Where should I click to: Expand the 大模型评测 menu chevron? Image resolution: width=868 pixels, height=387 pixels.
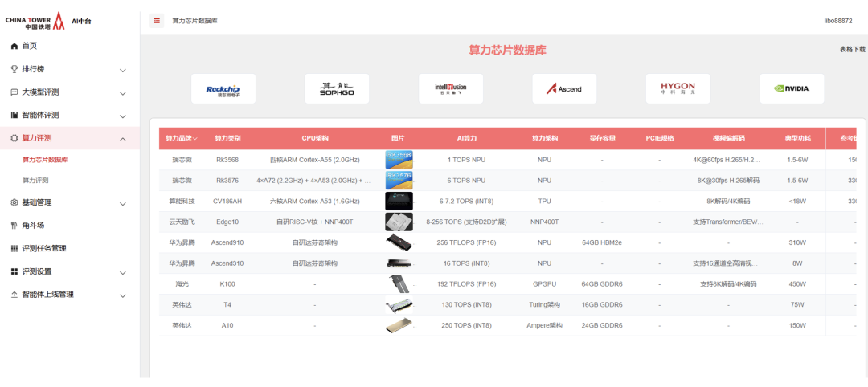[x=123, y=93]
